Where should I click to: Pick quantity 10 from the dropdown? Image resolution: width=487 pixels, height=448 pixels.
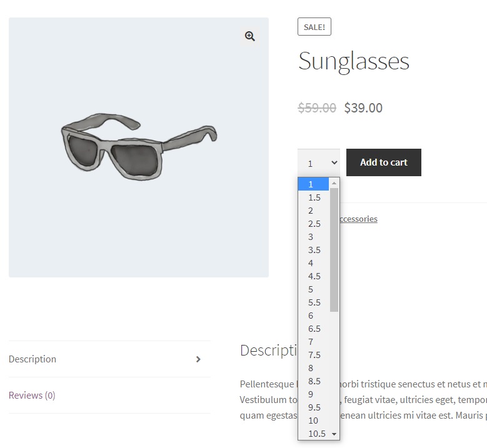tap(313, 421)
